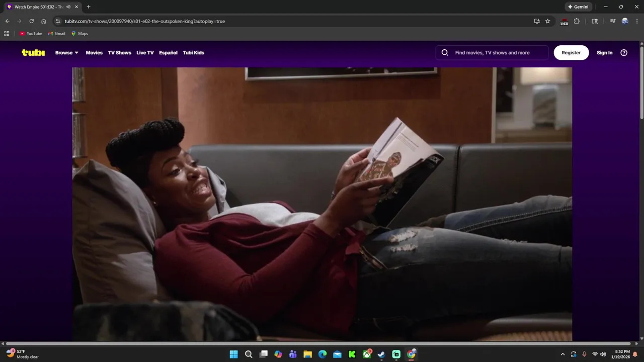Click the search magnifier icon on Tubi

click(445, 53)
